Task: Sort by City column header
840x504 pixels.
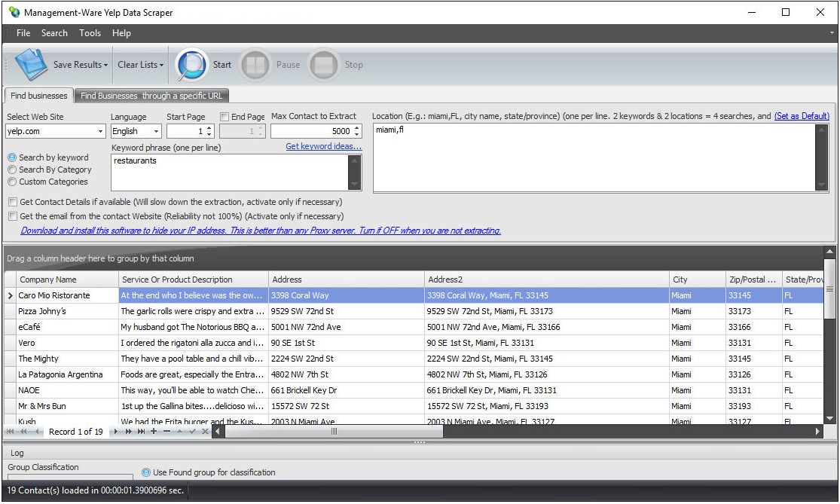Action: 697,279
